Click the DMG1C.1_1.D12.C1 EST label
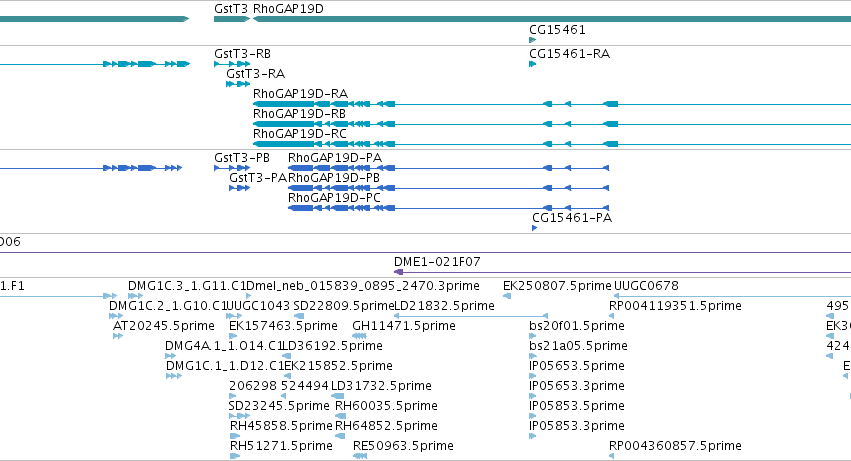The width and height of the screenshot is (851, 461). [225, 366]
